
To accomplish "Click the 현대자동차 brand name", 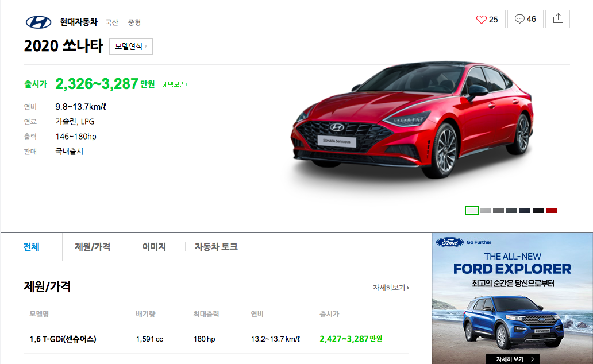I will (x=79, y=22).
